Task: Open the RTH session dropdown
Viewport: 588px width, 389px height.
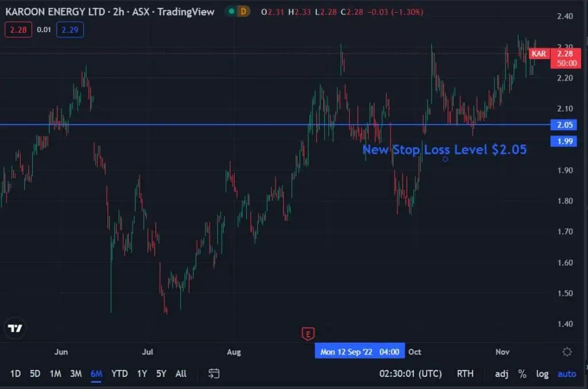Action: [x=465, y=373]
